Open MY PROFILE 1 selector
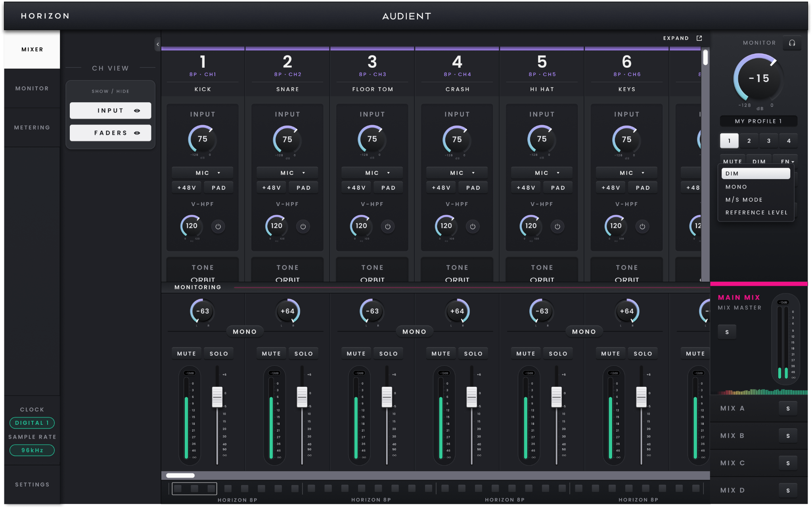The image size is (812, 508). 758,121
